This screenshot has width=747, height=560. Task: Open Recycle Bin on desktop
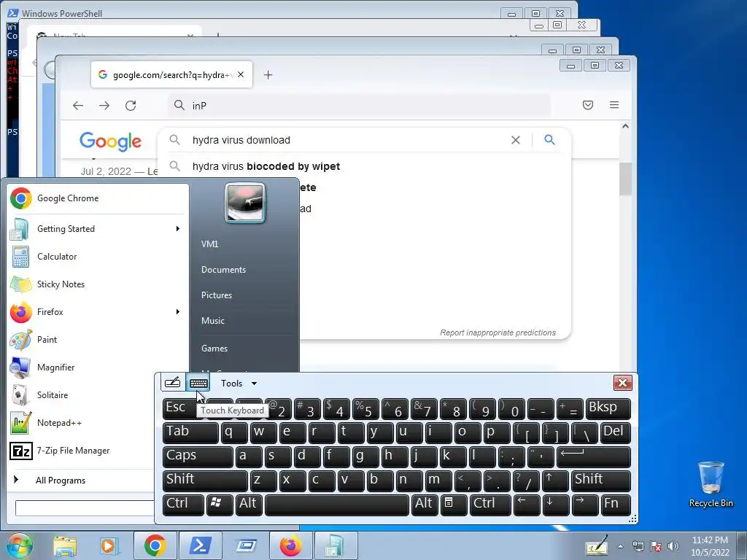pyautogui.click(x=711, y=484)
